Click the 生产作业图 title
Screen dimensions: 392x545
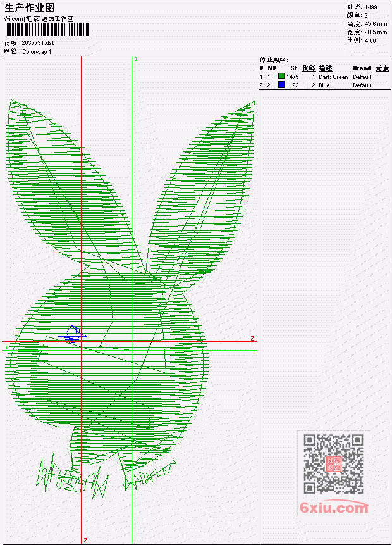click(30, 8)
